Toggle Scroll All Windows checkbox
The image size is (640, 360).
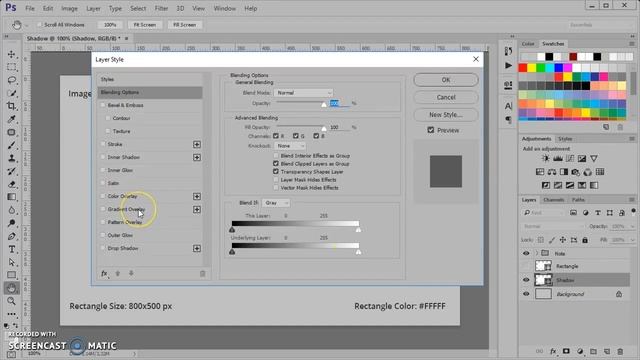pos(40,25)
